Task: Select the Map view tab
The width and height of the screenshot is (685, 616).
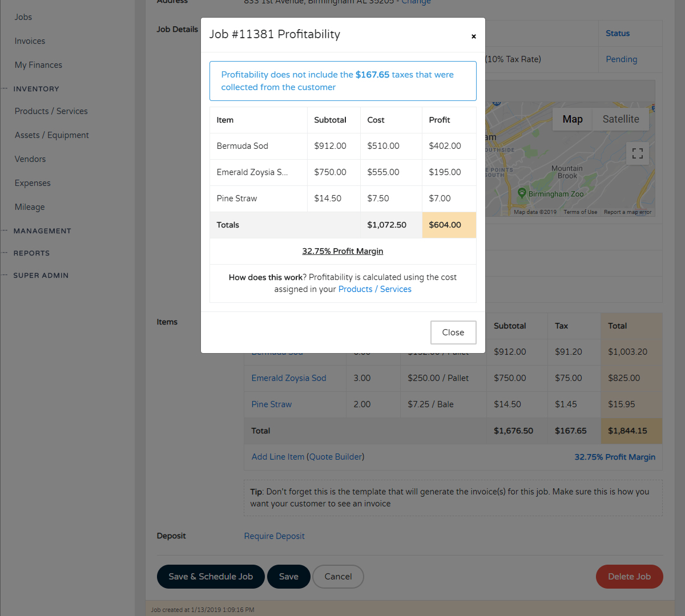Action: point(572,119)
